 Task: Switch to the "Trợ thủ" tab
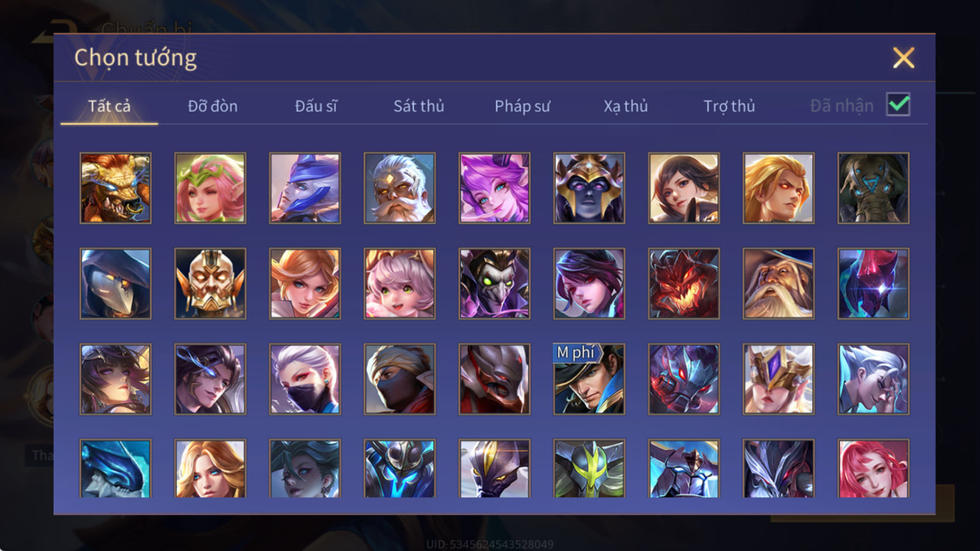729,106
